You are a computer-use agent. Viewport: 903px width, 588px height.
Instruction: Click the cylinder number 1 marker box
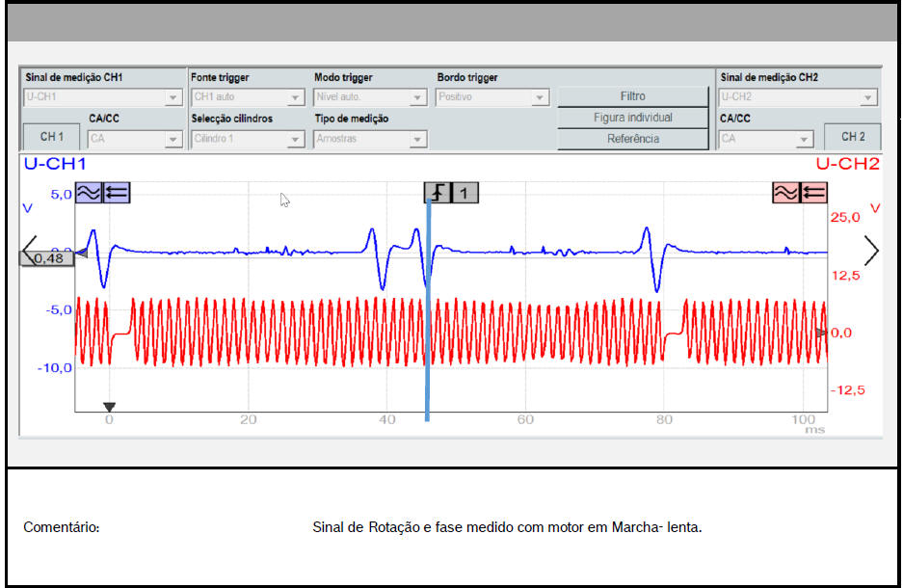(x=465, y=193)
